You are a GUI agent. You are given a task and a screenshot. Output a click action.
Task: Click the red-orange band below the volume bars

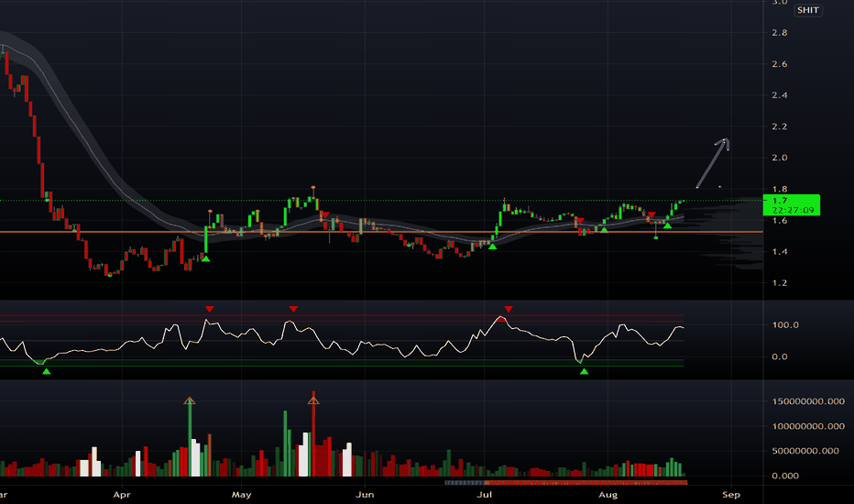point(586,483)
